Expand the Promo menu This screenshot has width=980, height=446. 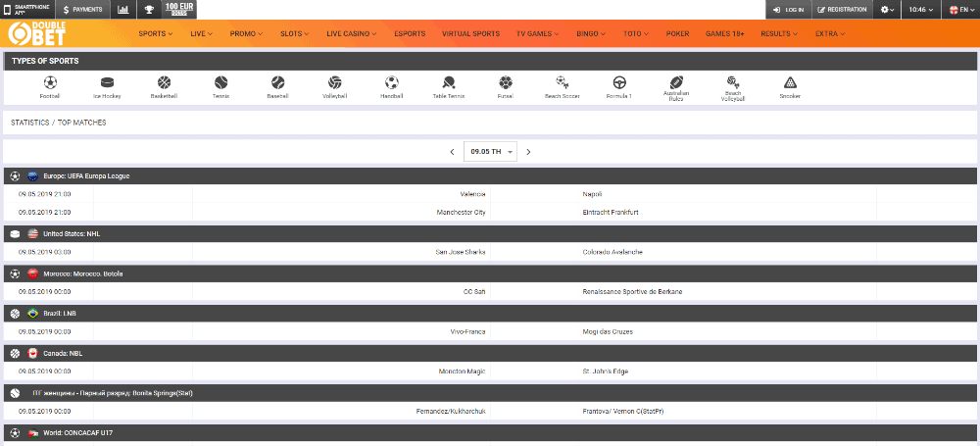tap(246, 33)
